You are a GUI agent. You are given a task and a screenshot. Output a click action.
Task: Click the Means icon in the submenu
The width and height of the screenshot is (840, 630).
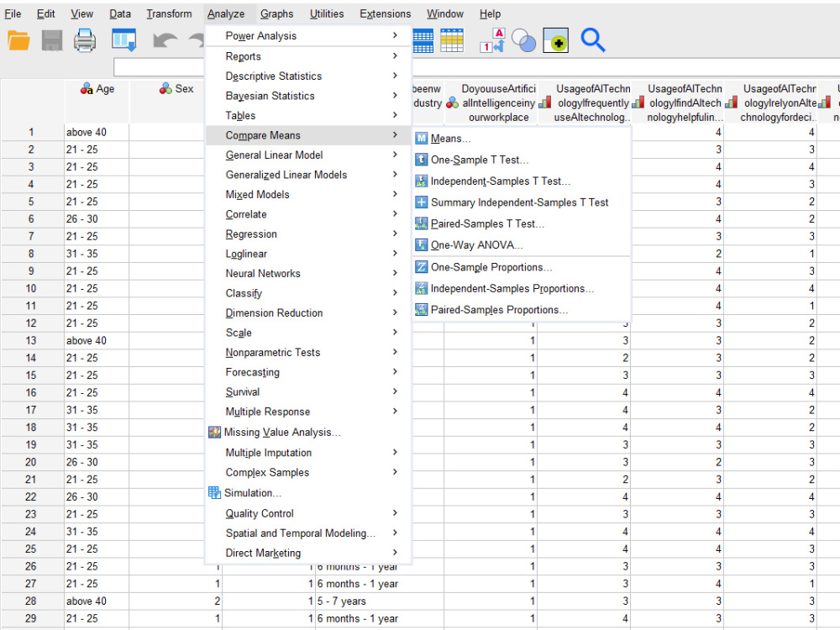422,139
